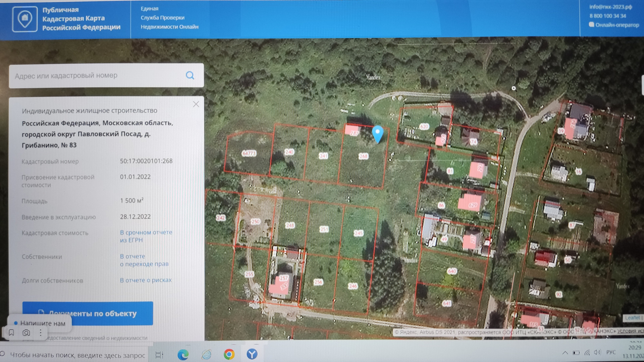
Task: Click the bookmark icon in floating toolbar
Action: [x=11, y=333]
